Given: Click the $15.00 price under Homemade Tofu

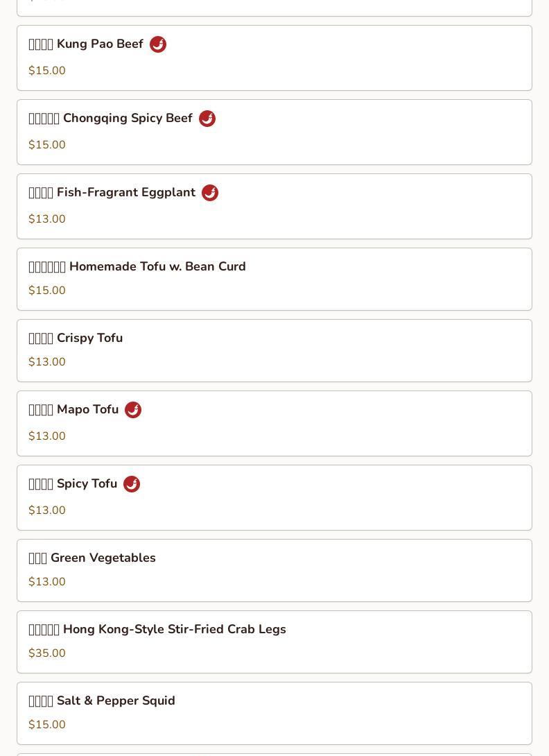Looking at the screenshot, I should click(x=47, y=291).
